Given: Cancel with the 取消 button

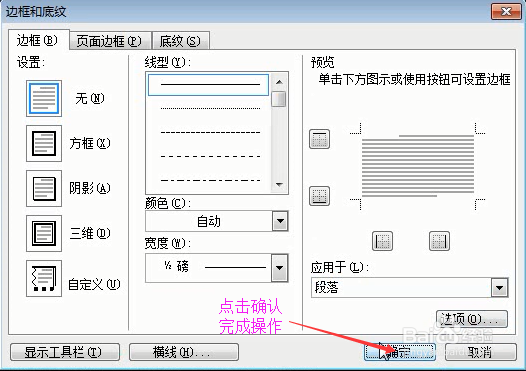Looking at the screenshot, I should coord(480,352).
